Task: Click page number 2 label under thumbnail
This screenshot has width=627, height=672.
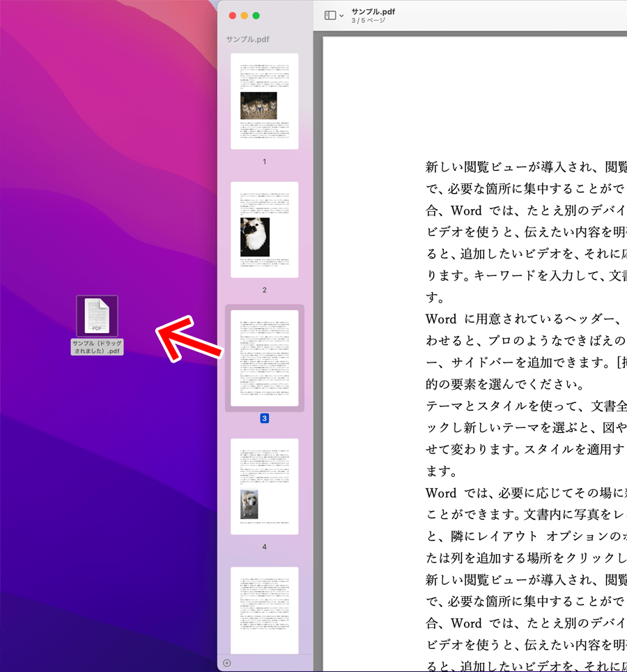Action: (264, 290)
